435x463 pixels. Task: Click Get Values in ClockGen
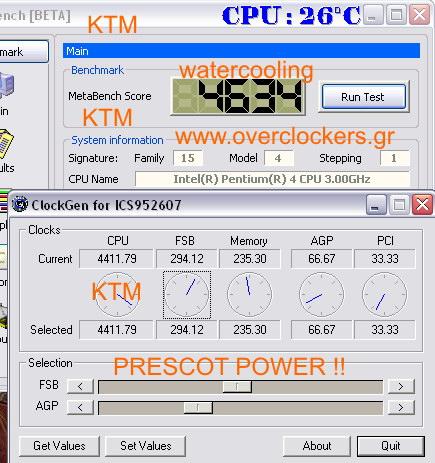(x=59, y=446)
